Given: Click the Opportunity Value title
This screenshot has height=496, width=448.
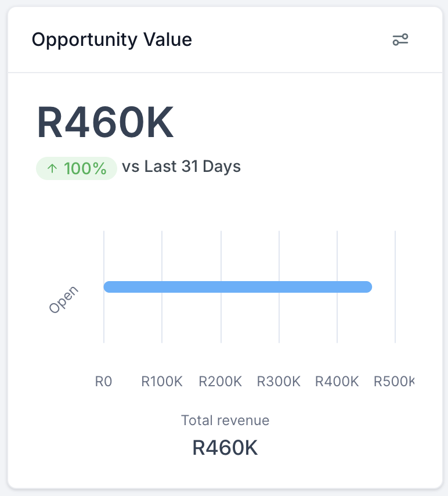Looking at the screenshot, I should point(112,40).
